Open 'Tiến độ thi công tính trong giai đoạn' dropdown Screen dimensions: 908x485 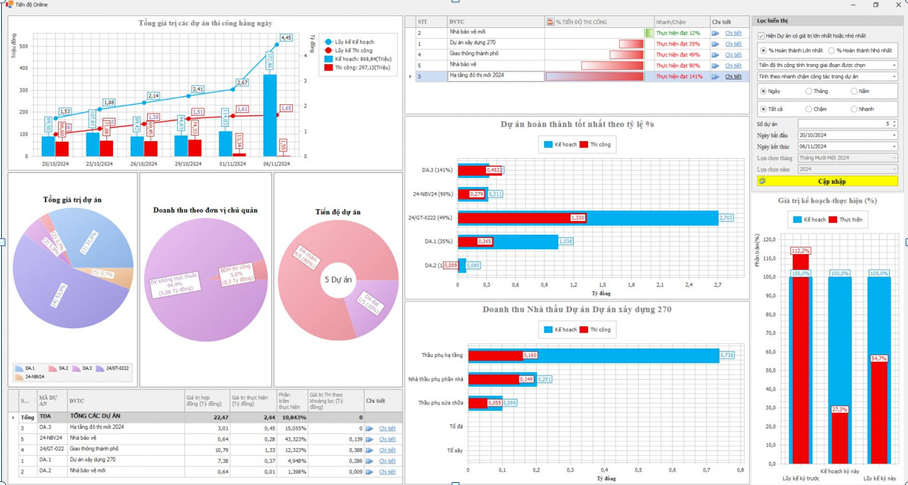tap(893, 64)
